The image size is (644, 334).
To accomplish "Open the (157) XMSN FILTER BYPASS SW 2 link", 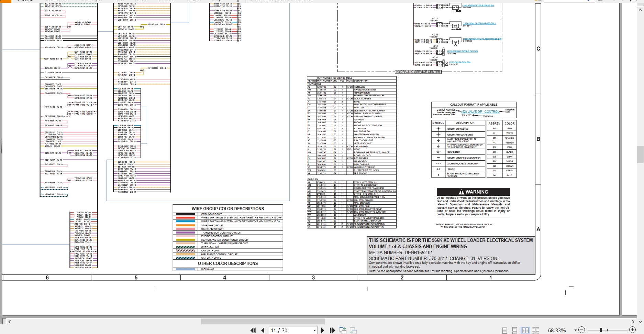I will [479, 23].
